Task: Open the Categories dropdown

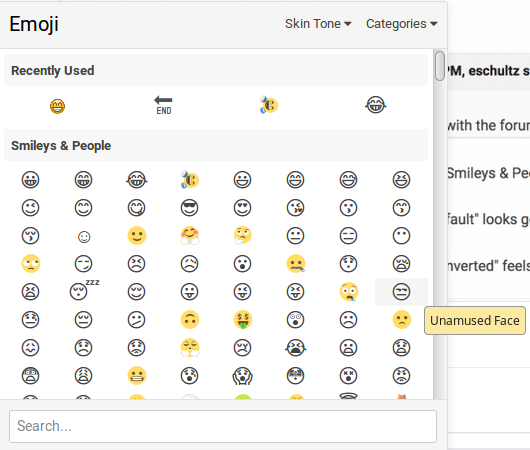Action: pos(402,24)
